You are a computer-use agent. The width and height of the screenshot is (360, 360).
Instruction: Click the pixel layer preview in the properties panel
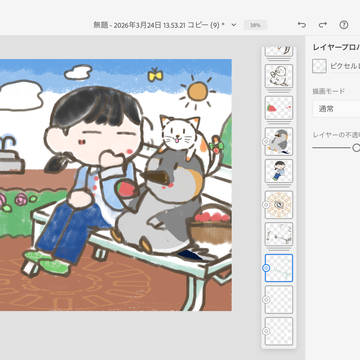(x=319, y=66)
